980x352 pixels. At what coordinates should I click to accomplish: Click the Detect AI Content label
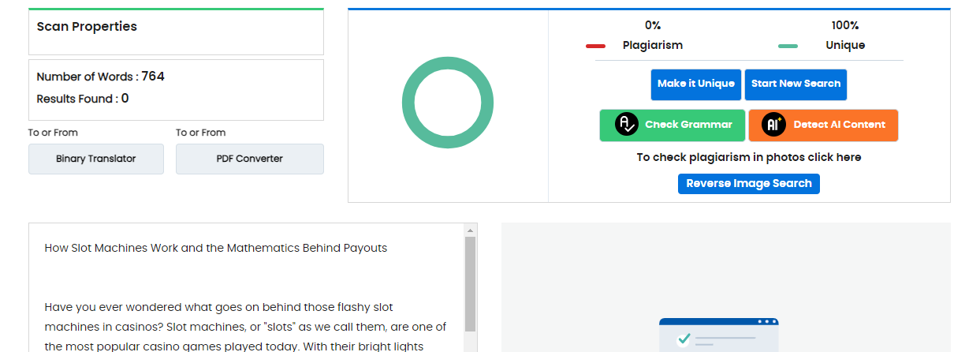[839, 125]
